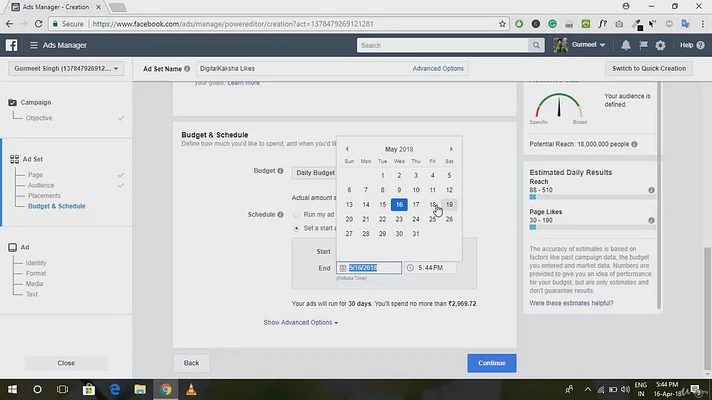
Task: Click the Continue button
Action: coord(492,363)
